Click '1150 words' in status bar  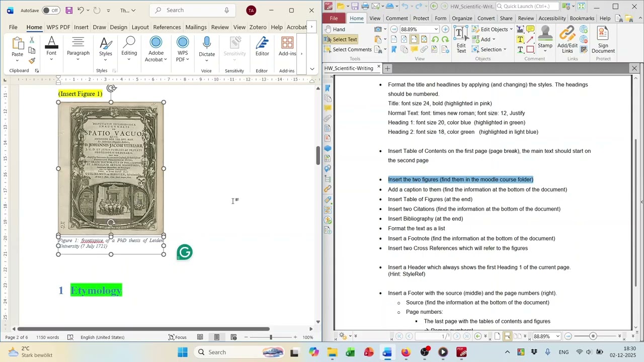click(47, 337)
